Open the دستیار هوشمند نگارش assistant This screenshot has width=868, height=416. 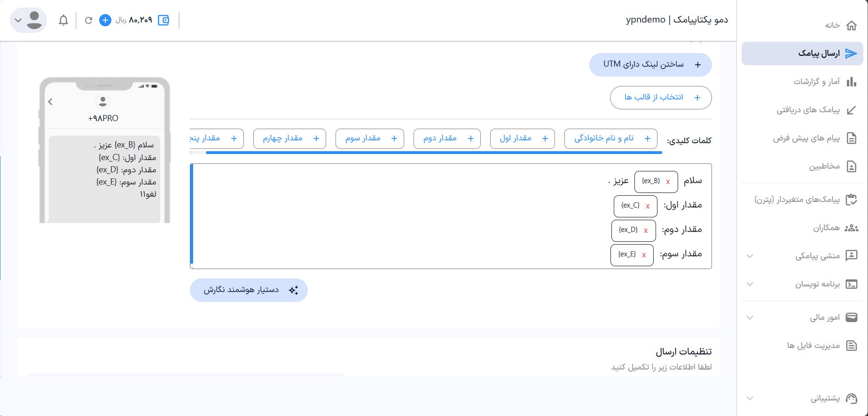[249, 290]
